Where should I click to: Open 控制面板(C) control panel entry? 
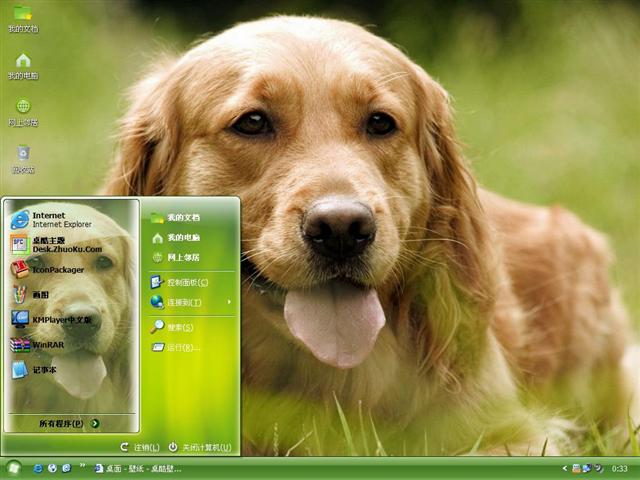(x=179, y=282)
